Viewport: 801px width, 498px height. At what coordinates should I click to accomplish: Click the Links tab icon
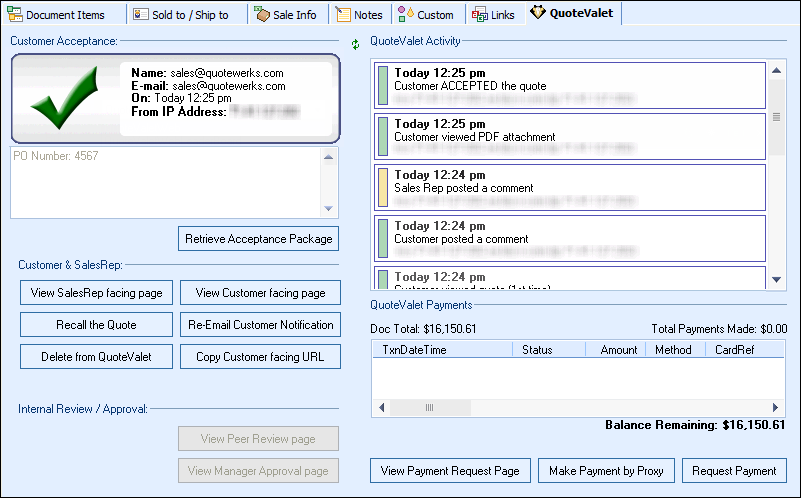click(x=480, y=14)
